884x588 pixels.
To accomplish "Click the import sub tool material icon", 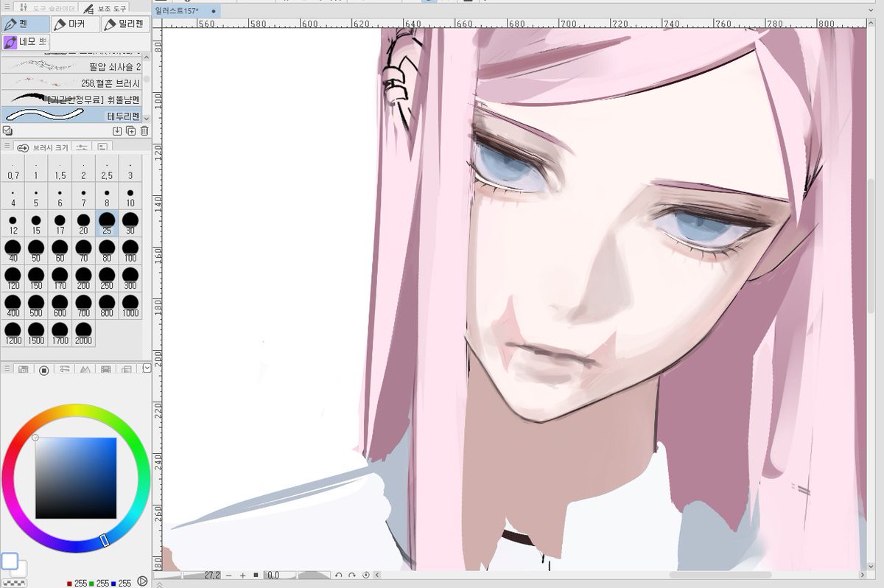I will 116,131.
